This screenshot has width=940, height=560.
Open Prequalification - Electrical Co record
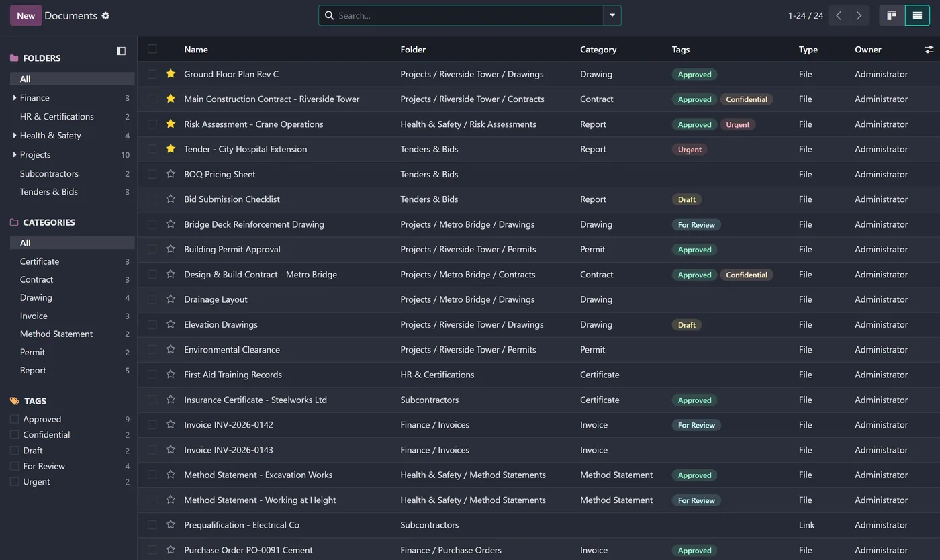242,525
